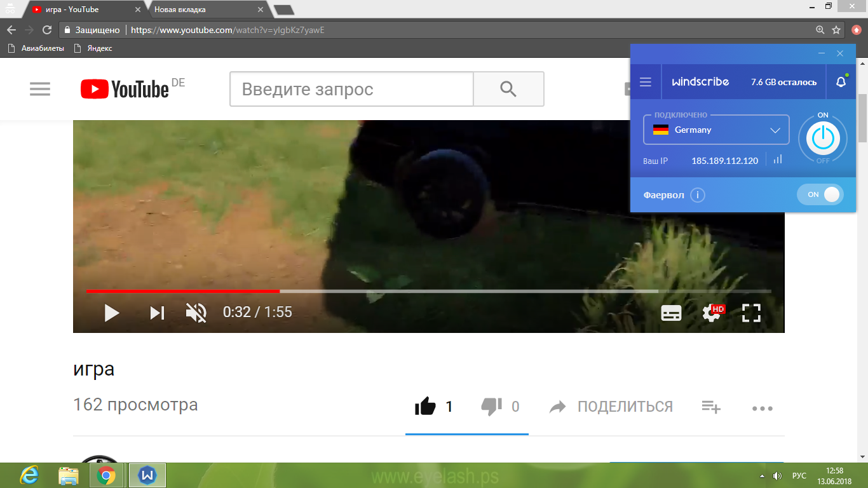
Task: Open video settings gear icon
Action: (710, 313)
